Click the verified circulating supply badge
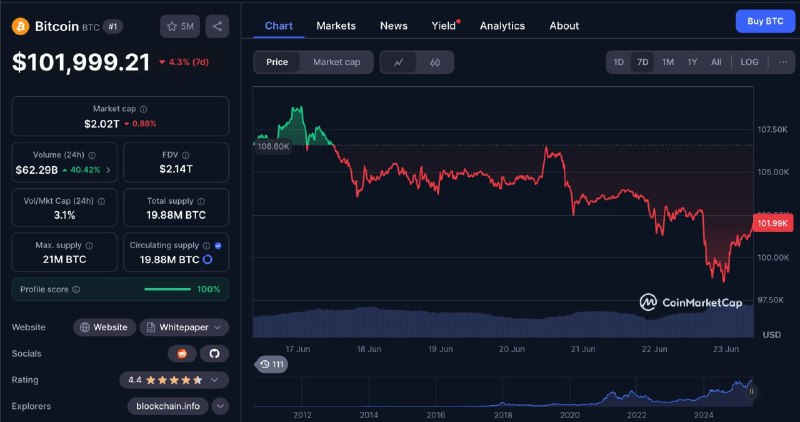The height and width of the screenshot is (422, 800). (x=218, y=245)
